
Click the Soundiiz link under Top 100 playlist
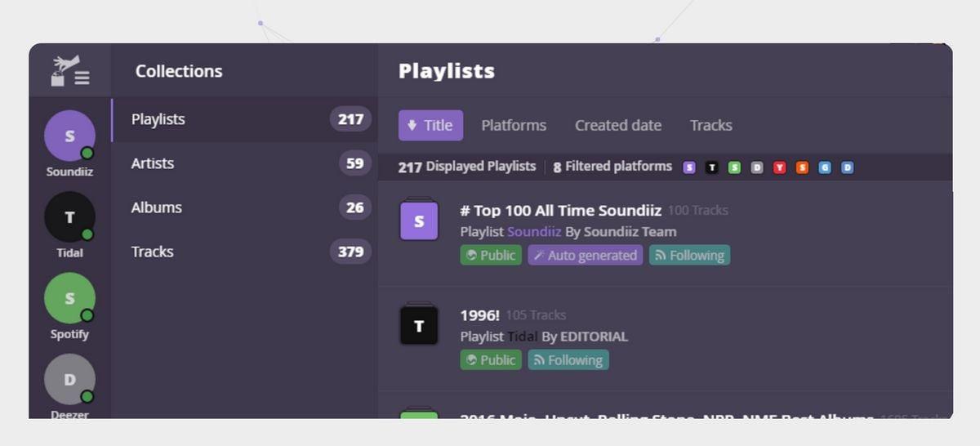(534, 232)
